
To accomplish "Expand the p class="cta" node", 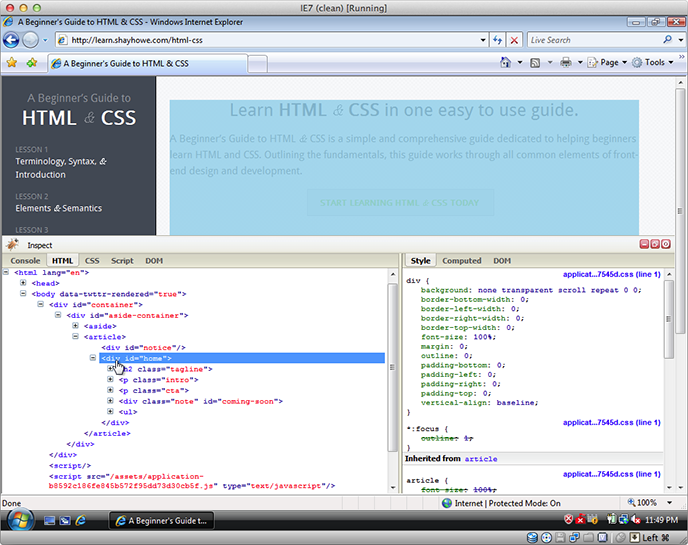I will 110,390.
